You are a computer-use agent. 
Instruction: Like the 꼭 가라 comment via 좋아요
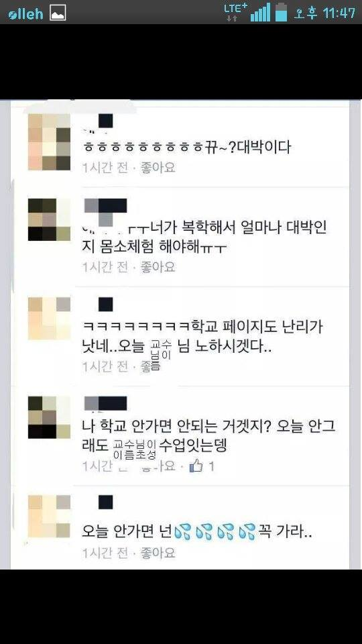click(158, 552)
